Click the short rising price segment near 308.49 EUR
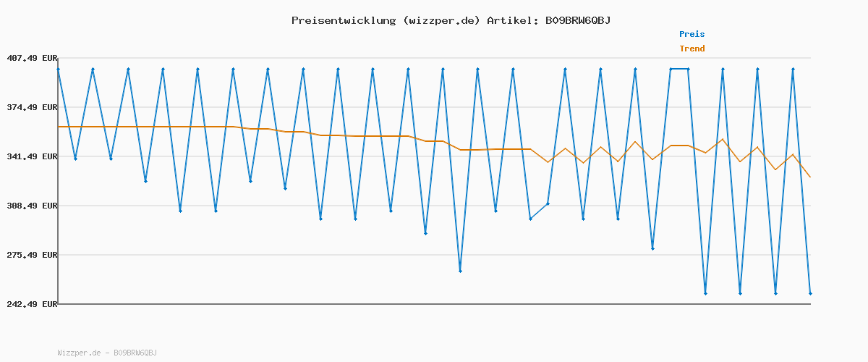The width and height of the screenshot is (868, 362). pos(540,211)
